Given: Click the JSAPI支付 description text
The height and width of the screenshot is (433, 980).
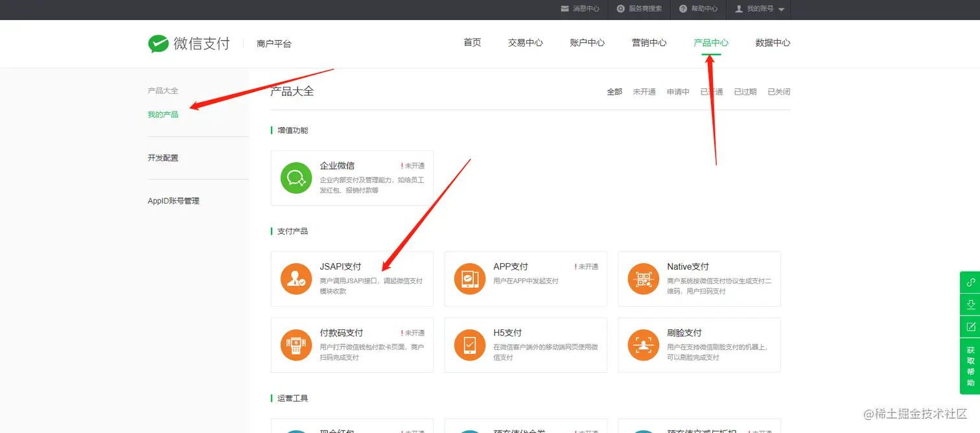Looking at the screenshot, I should pos(371,286).
